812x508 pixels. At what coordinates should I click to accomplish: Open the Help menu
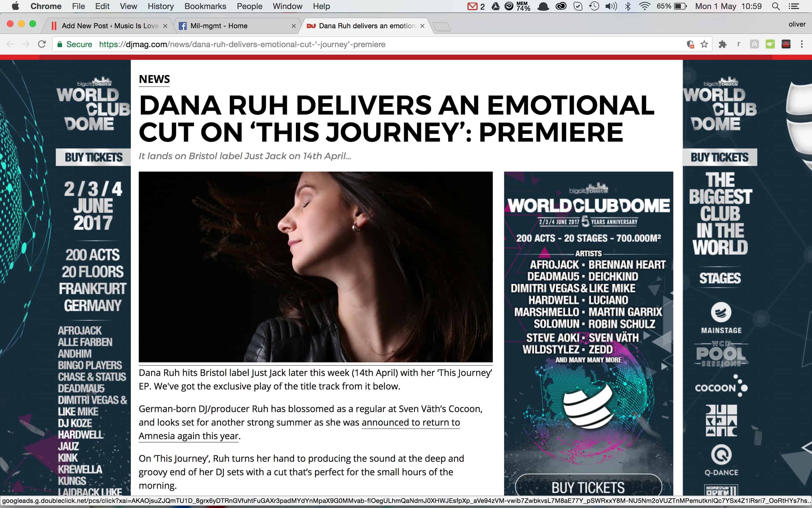(321, 6)
